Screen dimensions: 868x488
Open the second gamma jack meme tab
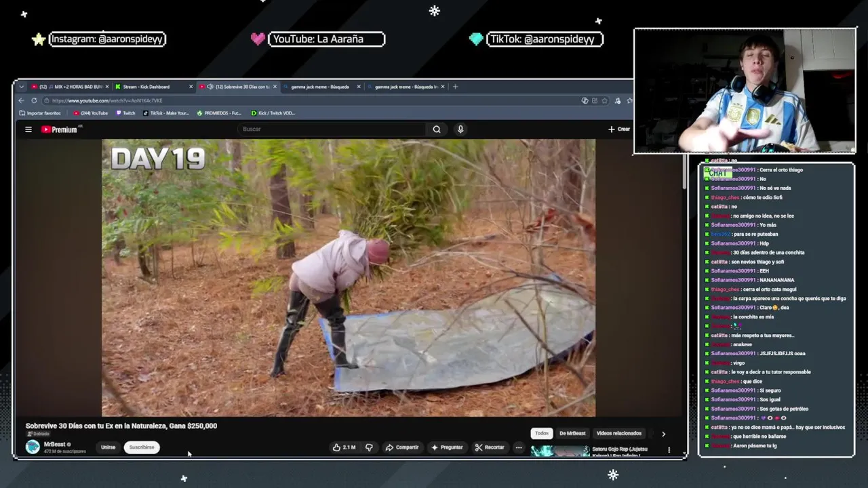(405, 87)
